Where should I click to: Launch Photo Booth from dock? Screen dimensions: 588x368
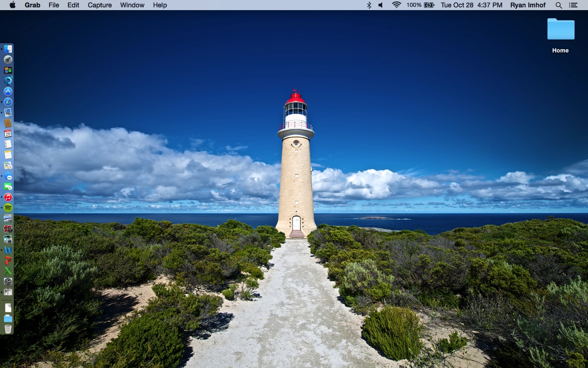tap(8, 229)
